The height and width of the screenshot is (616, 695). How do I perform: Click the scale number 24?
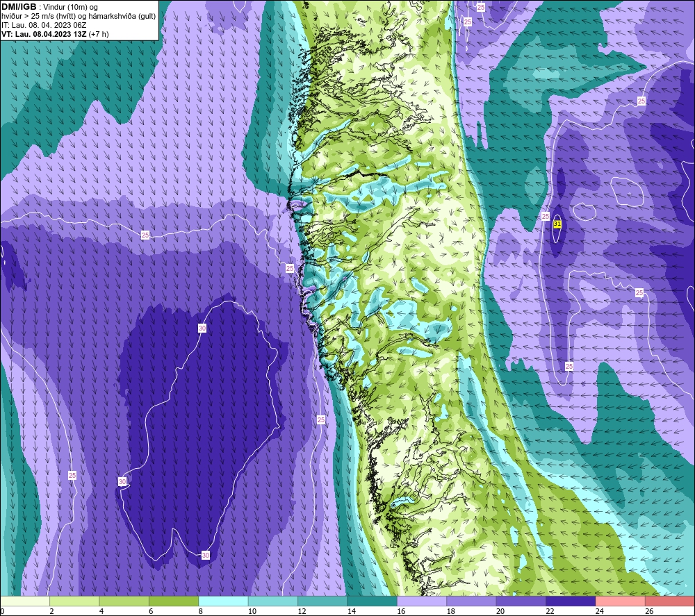tap(600, 611)
